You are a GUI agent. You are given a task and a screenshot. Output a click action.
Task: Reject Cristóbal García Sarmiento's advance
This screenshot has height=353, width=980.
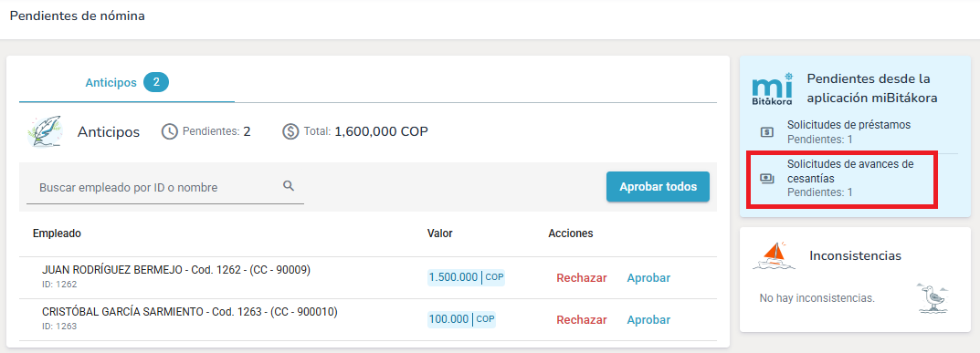[x=581, y=320]
